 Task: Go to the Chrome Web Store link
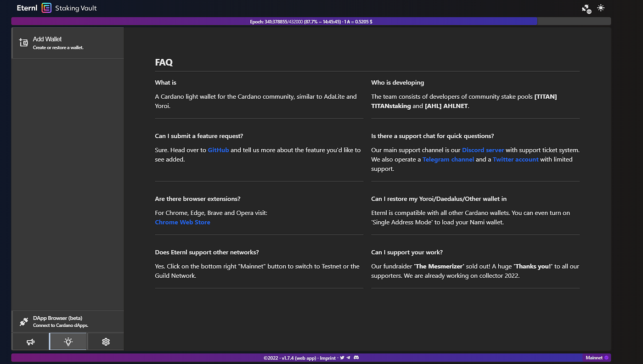182,222
